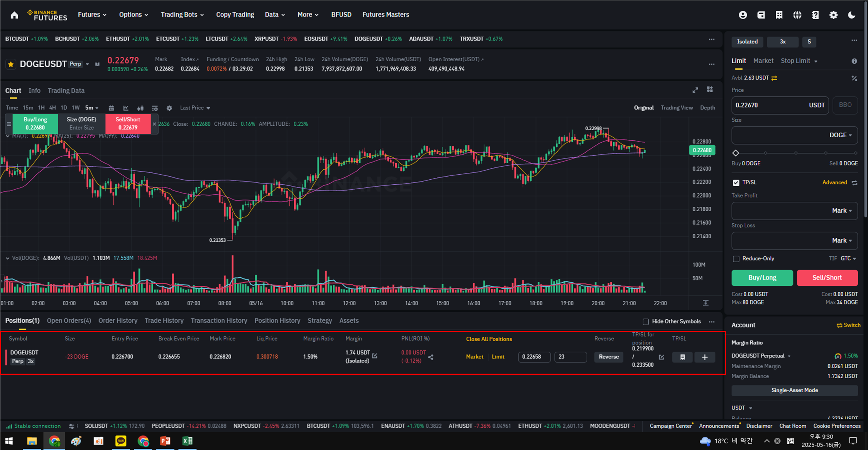Viewport: 868px width, 450px height.
Task: Change 3x leverage button
Action: click(782, 42)
